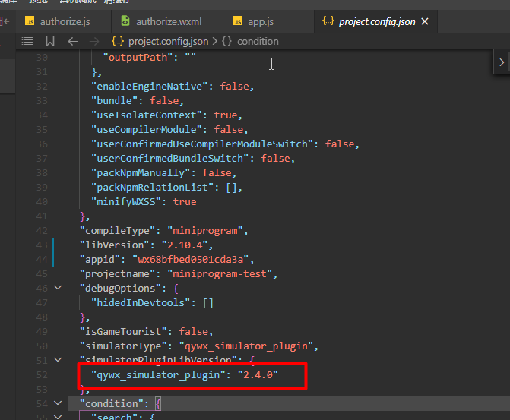Click the true value on line 34

pos(226,115)
